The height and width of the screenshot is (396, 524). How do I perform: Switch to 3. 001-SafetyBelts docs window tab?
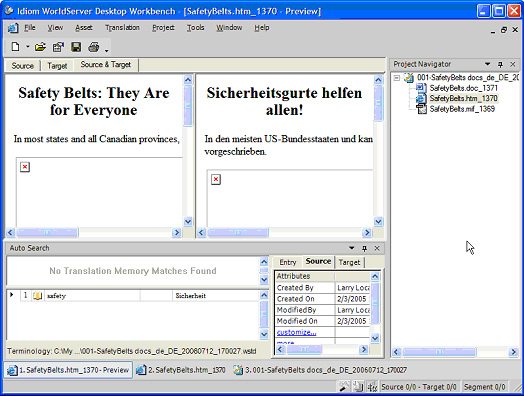click(x=320, y=370)
